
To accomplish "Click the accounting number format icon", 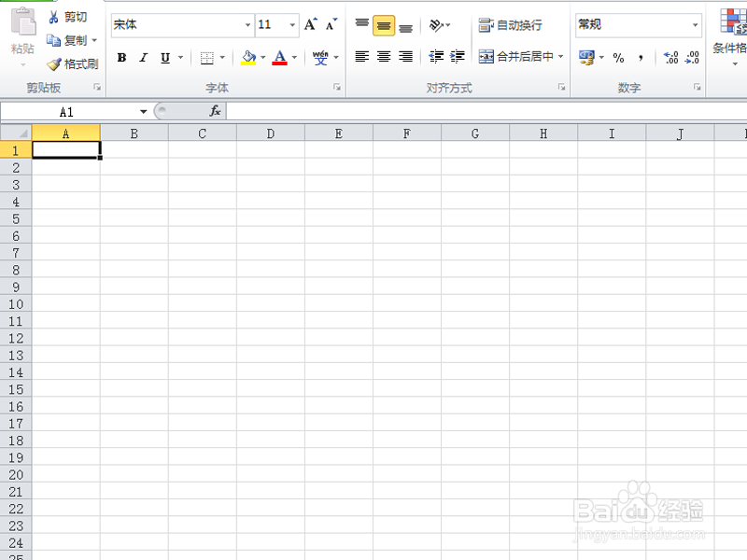I will [x=586, y=58].
